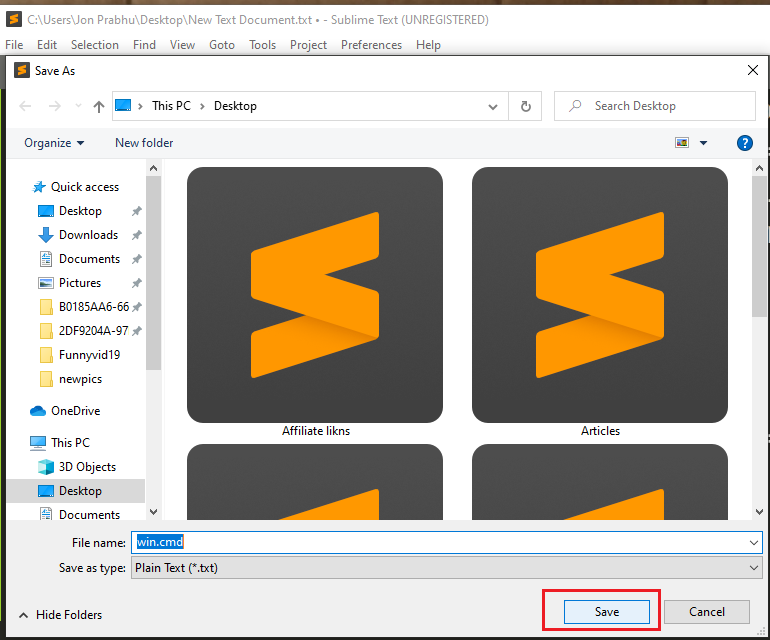The height and width of the screenshot is (640, 770).
Task: Click the computer icon in address bar
Action: click(123, 105)
